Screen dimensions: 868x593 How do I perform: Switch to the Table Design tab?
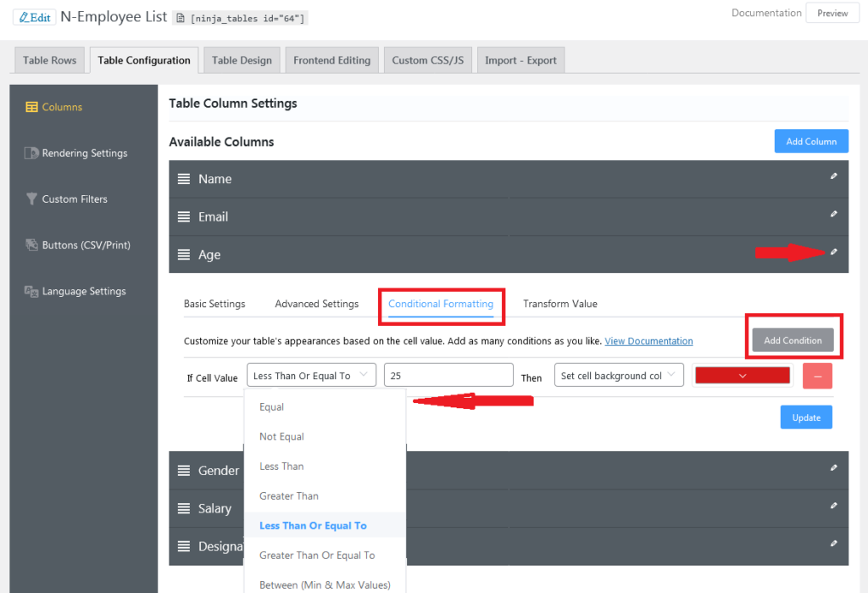click(242, 60)
